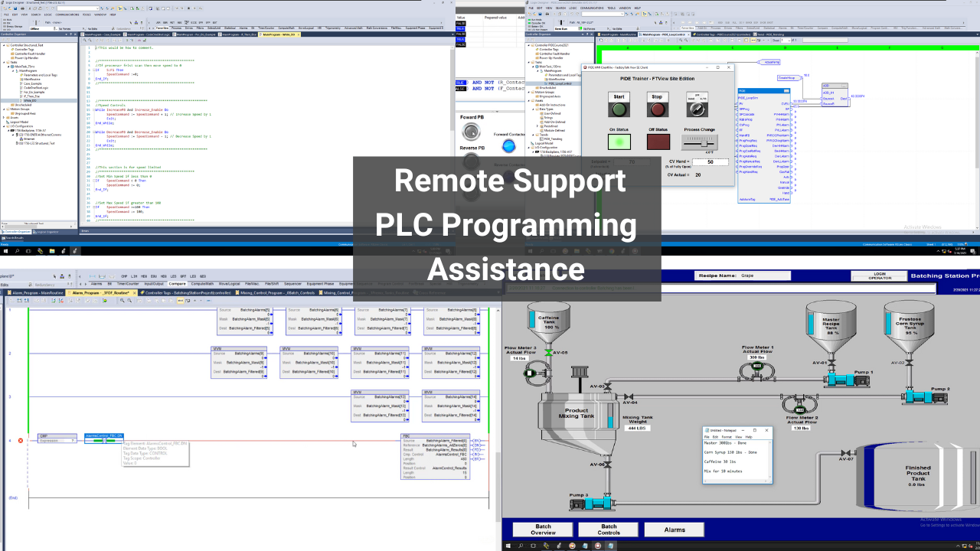Switch to MainProgram - Case_Example tab
Image resolution: width=980 pixels, height=551 pixels.
pyautogui.click(x=102, y=34)
